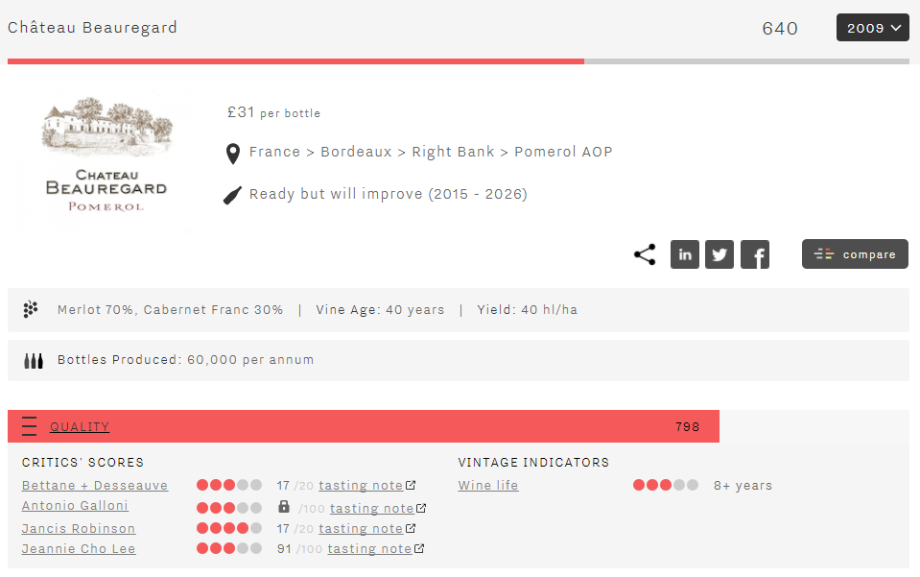The width and height of the screenshot is (920, 577).
Task: Click the France > Bordeaux region breadcrumb
Action: click(431, 151)
